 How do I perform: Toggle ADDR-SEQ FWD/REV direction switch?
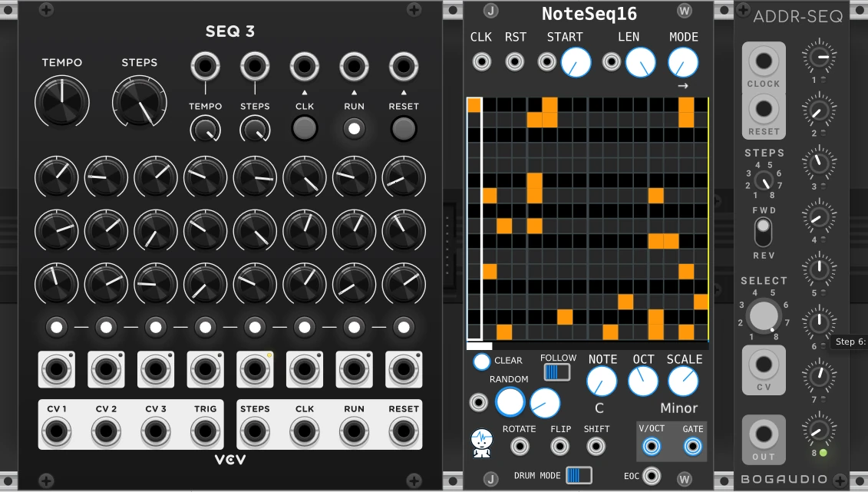point(764,233)
